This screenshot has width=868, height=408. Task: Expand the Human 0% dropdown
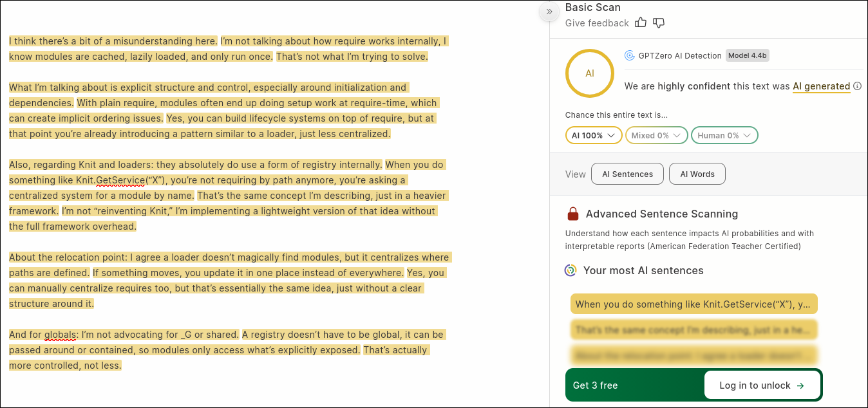coord(724,135)
